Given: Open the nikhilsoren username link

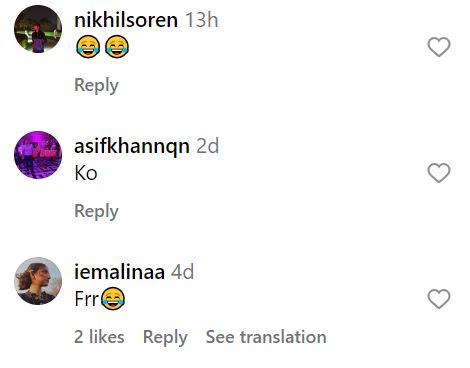Looking at the screenshot, I should tap(126, 20).
